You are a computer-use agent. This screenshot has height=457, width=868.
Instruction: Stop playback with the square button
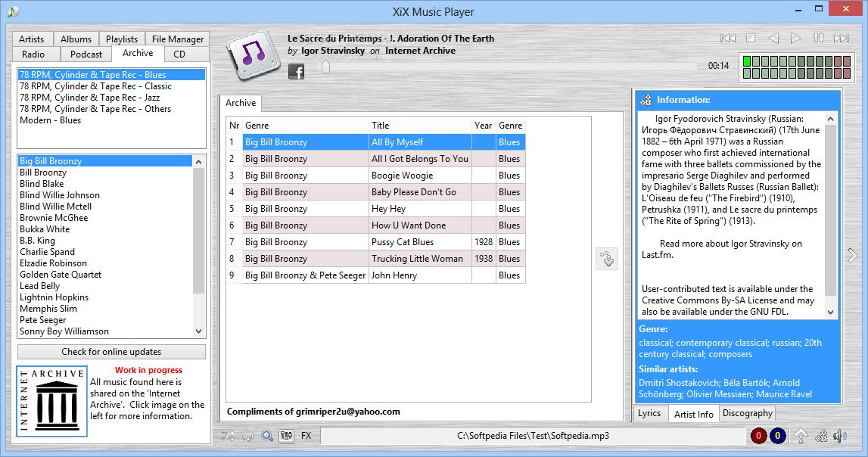[751, 38]
